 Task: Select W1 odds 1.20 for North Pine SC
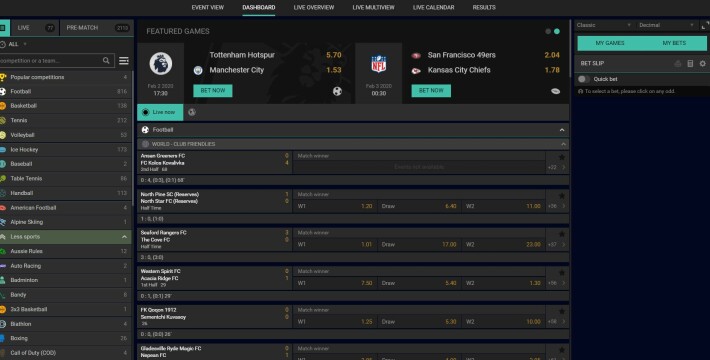pos(335,206)
